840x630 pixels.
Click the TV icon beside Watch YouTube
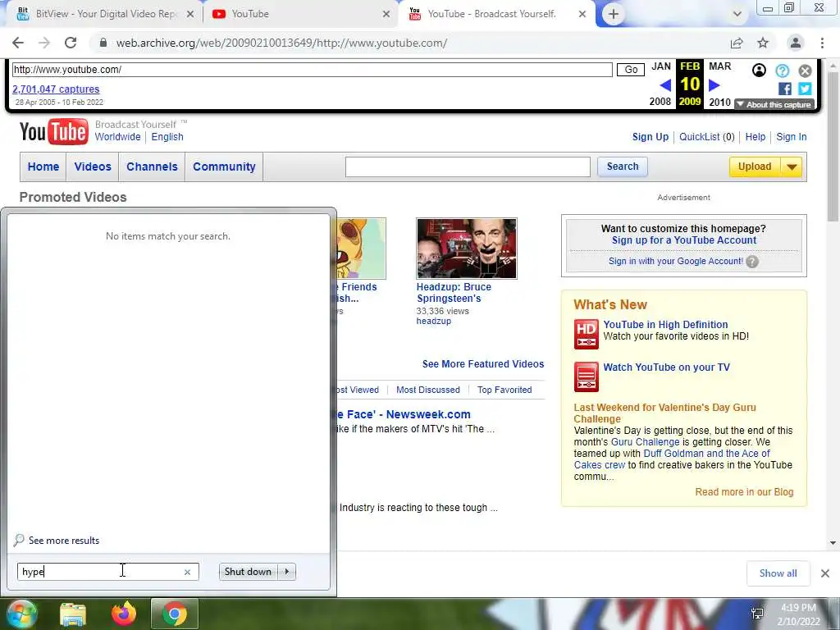point(586,377)
